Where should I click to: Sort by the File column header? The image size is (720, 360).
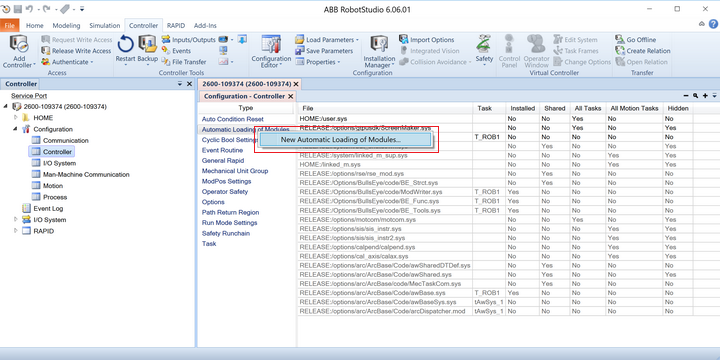pyautogui.click(x=385, y=108)
